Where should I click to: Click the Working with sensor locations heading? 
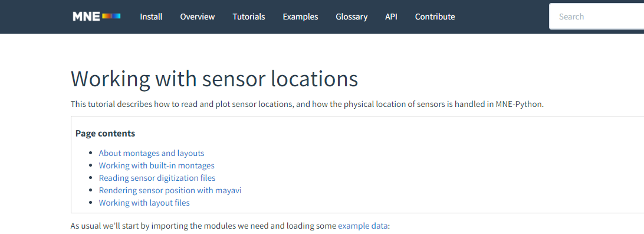click(215, 79)
